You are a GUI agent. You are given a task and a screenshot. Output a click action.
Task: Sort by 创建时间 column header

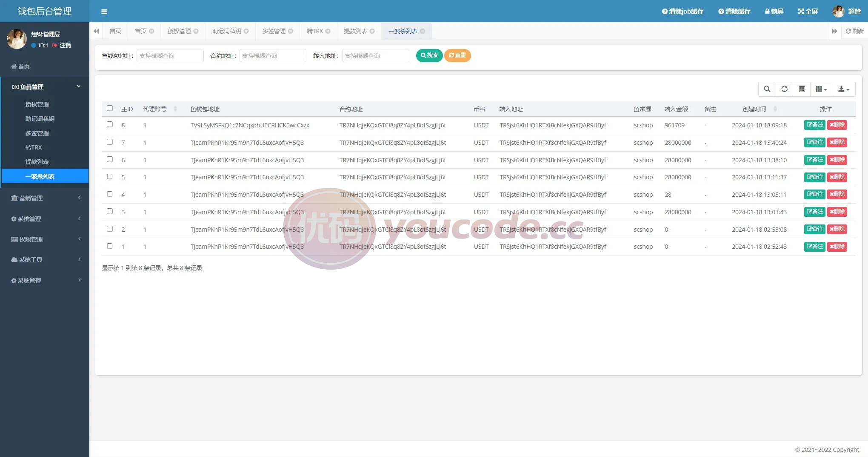click(x=754, y=109)
